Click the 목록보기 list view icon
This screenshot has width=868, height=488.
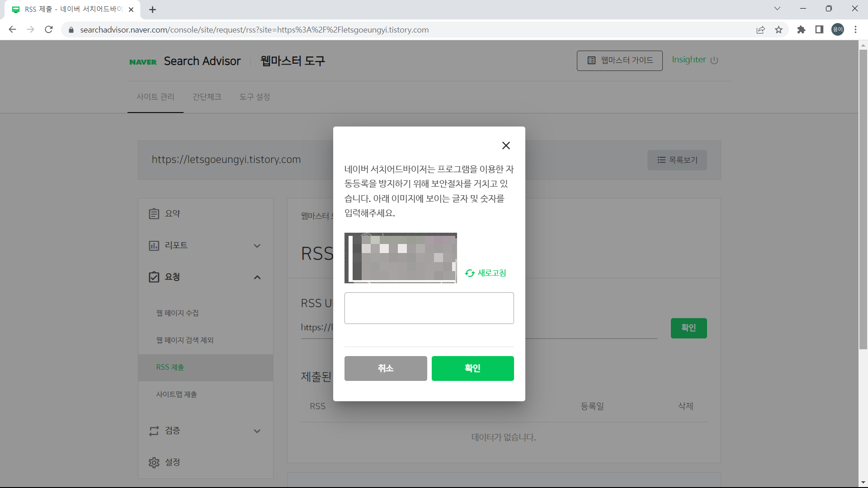[661, 160]
